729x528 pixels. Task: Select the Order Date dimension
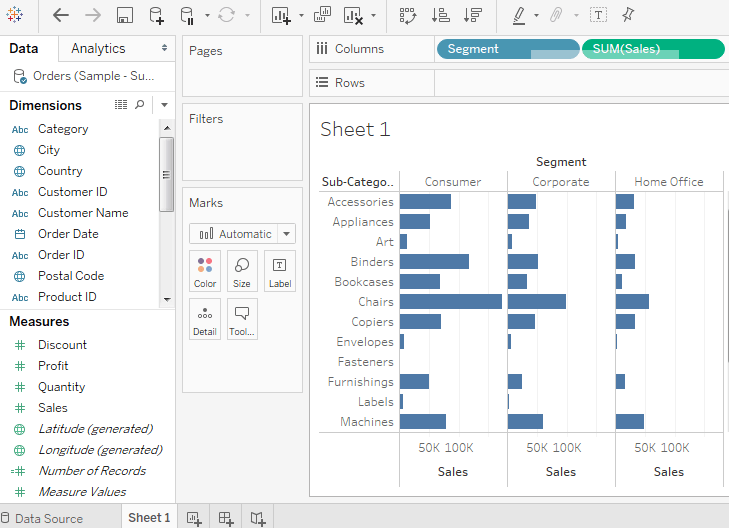pos(68,234)
